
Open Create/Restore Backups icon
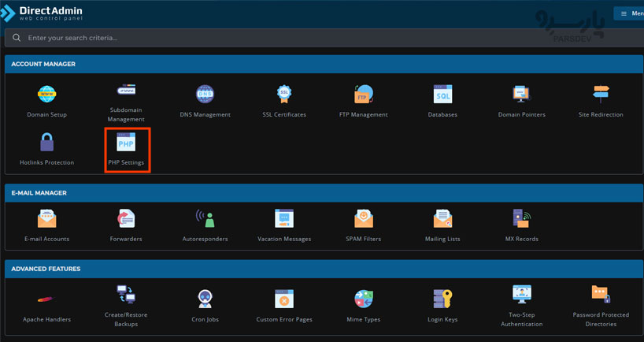(x=126, y=294)
